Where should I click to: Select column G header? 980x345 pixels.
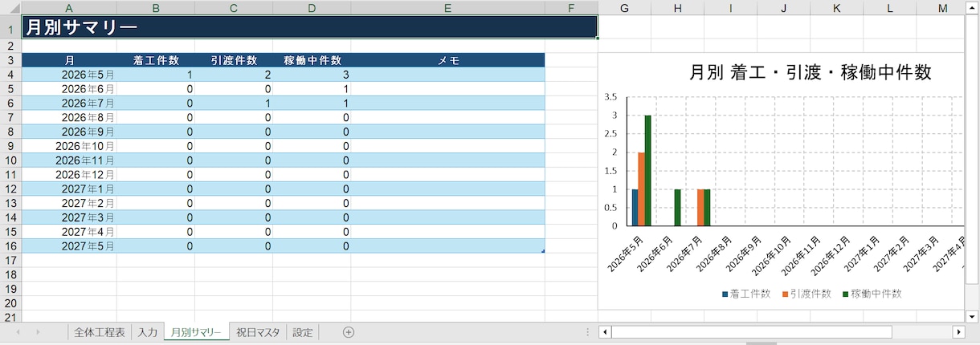click(624, 8)
